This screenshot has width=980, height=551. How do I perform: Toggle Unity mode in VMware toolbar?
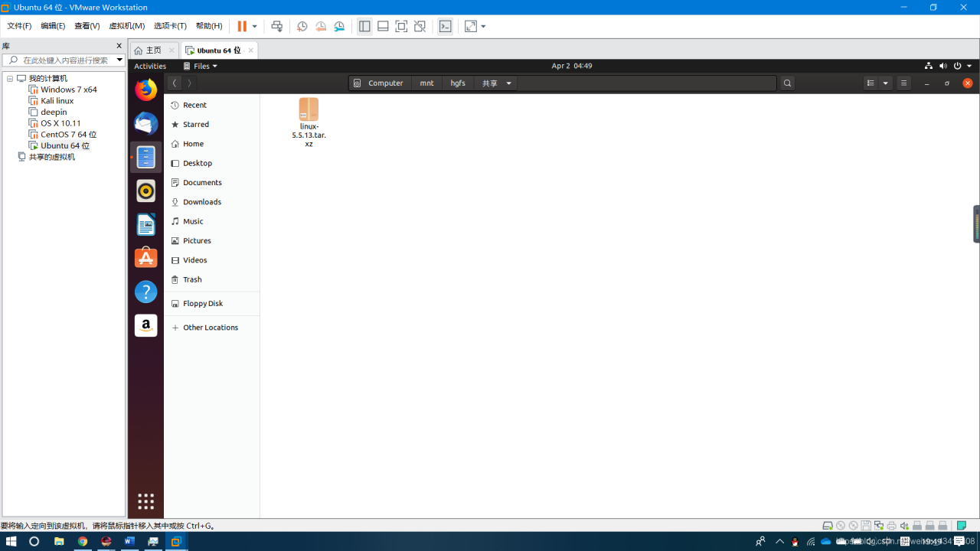click(x=420, y=26)
